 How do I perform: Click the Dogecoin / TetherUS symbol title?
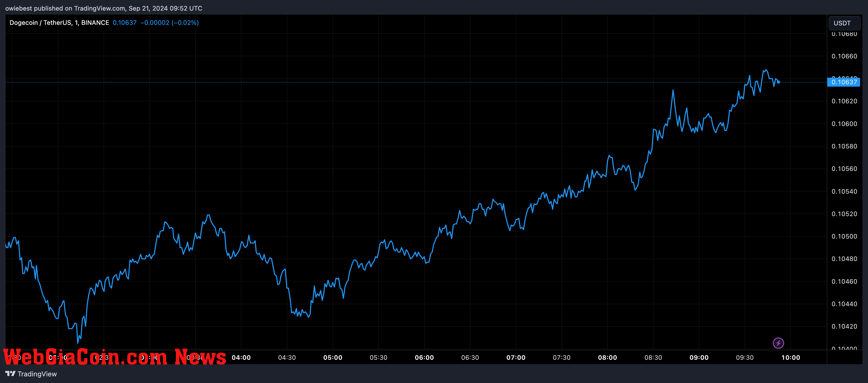point(59,22)
